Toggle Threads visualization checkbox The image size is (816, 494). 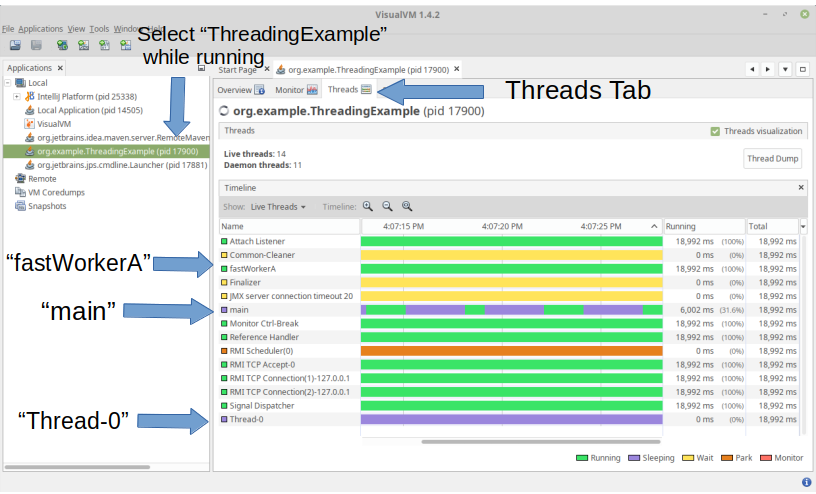715,131
